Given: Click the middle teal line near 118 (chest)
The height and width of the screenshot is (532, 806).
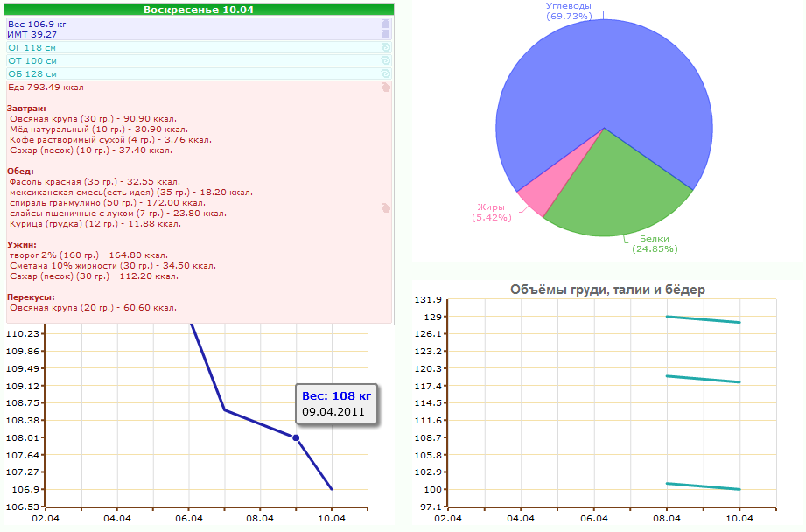Looking at the screenshot, I should coord(704,380).
